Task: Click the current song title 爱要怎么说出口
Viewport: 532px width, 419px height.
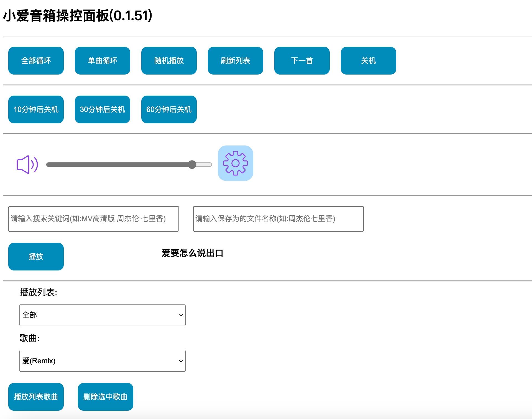Action: 192,253
